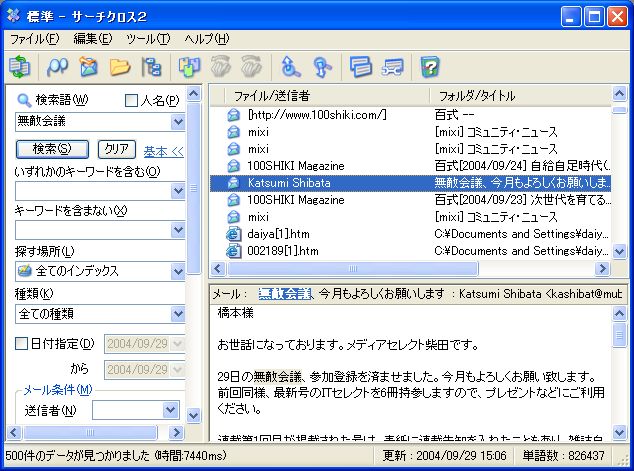Image resolution: width=634 pixels, height=471 pixels.
Task: Sort by フォルダ/タイトル column header
Action: point(520,96)
